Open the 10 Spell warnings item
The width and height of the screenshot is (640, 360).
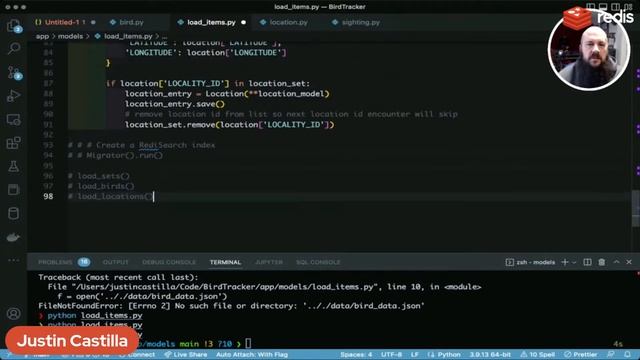(x=538, y=355)
